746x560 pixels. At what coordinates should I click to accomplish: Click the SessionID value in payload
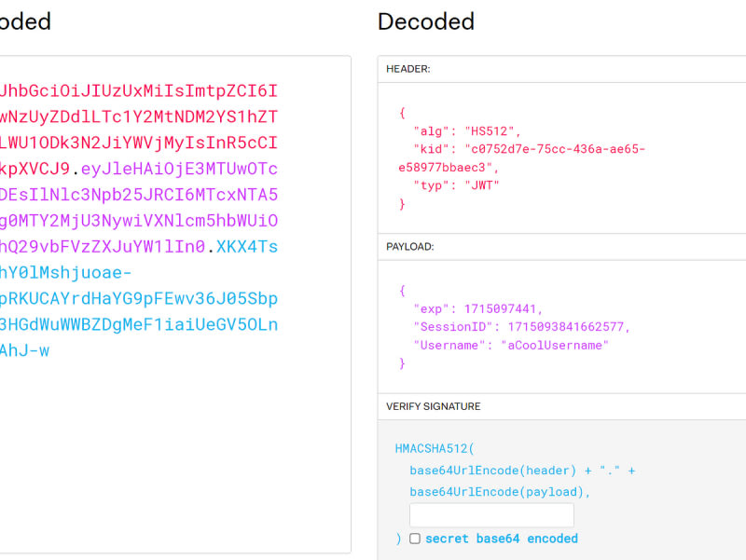569,327
